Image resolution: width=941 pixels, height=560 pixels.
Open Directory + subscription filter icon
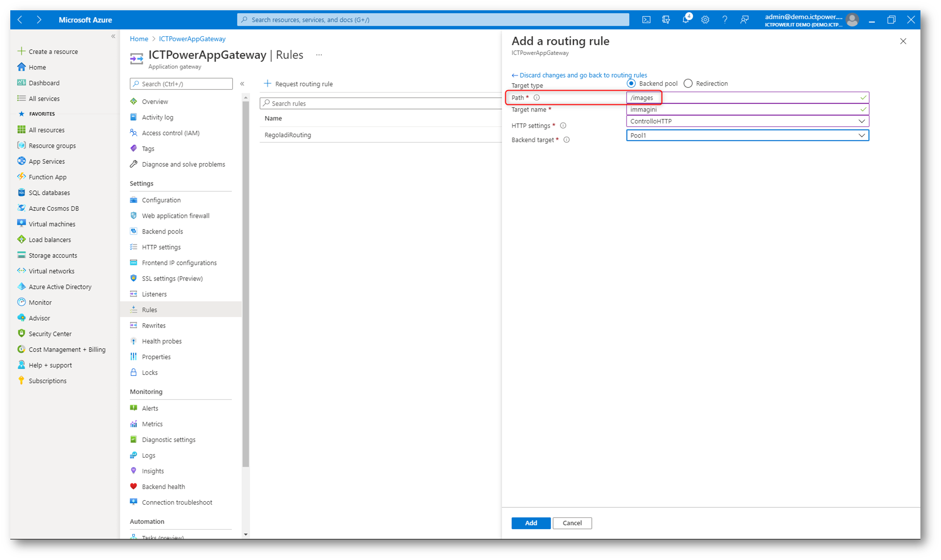click(666, 20)
